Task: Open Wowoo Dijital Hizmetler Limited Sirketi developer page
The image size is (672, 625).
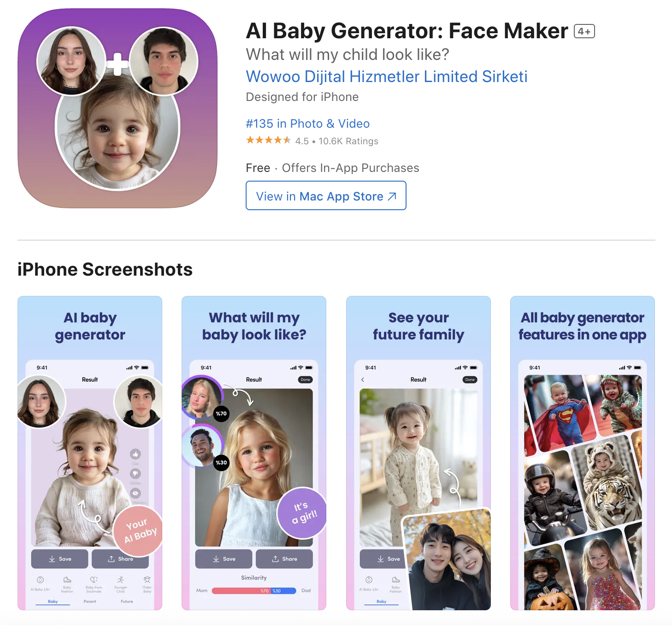Action: point(386,77)
